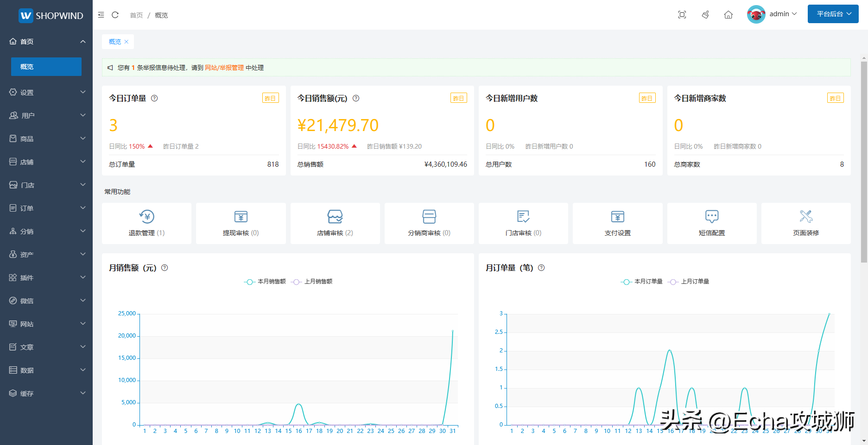Close the 概览 tab
868x445 pixels.
point(127,42)
